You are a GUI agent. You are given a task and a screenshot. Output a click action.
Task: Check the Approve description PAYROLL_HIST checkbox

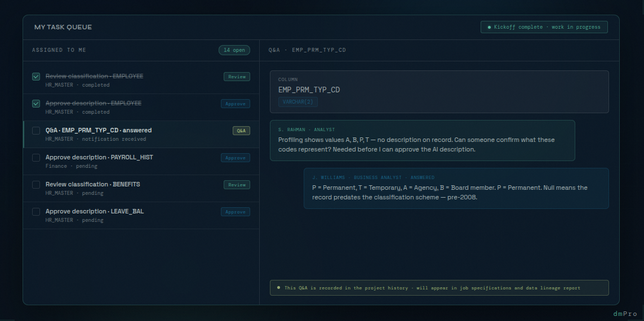click(36, 158)
